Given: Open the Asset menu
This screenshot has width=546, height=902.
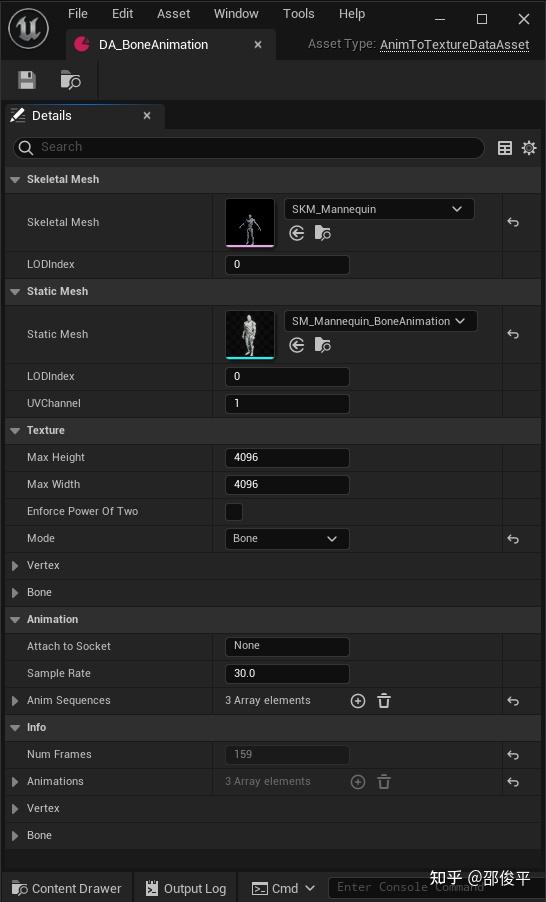Looking at the screenshot, I should click(174, 14).
